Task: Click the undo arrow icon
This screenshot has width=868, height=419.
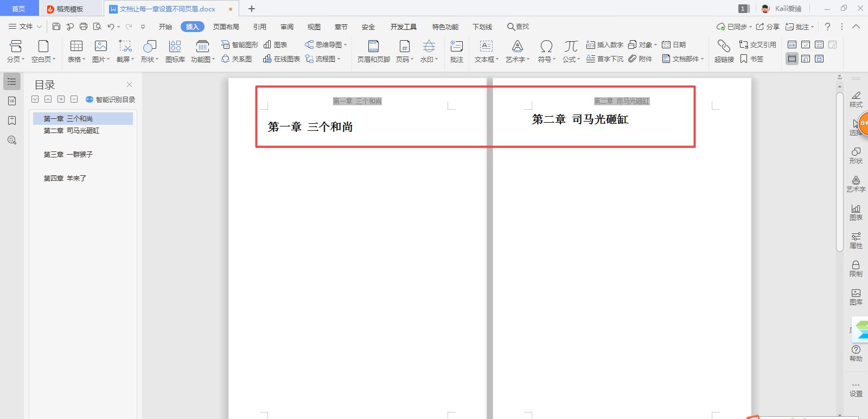Action: (x=111, y=26)
